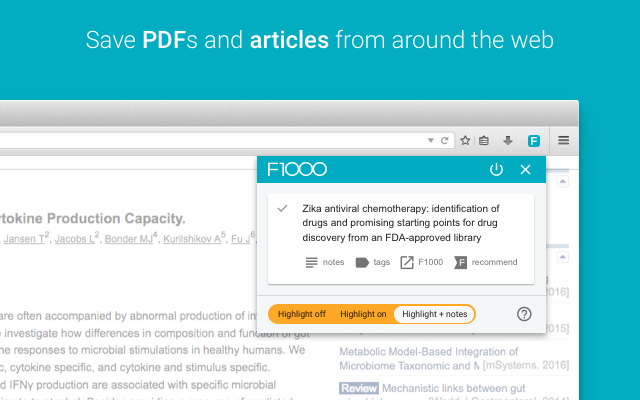Open the address bar history dropdown arrow
The image size is (640, 400).
(x=431, y=141)
